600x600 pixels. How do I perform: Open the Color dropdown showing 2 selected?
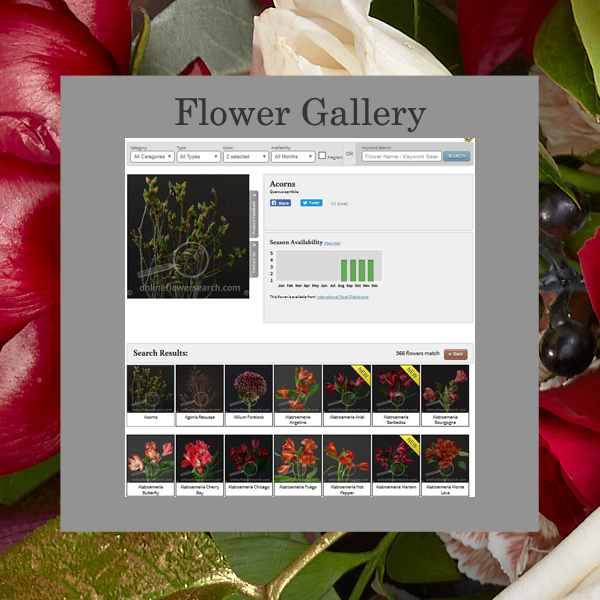(246, 157)
